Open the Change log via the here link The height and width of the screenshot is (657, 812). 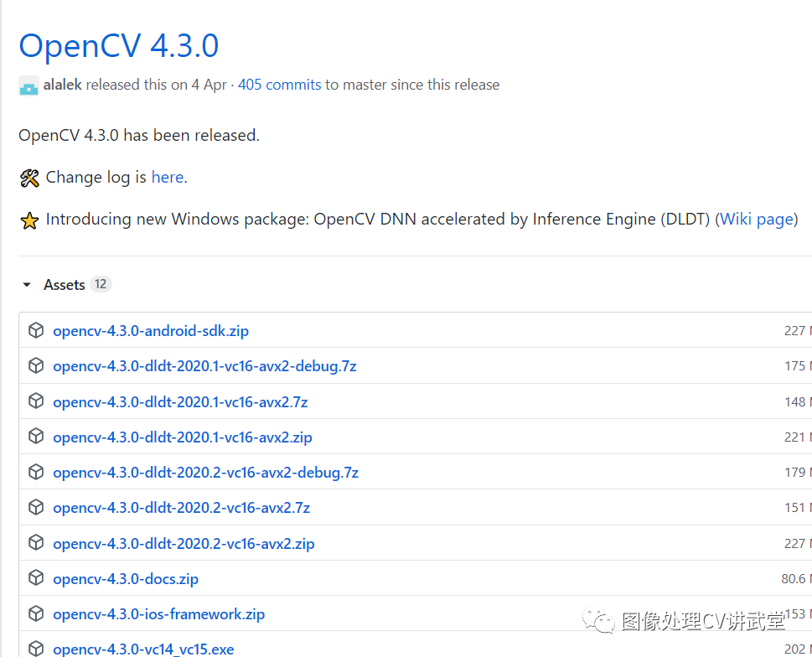(167, 177)
